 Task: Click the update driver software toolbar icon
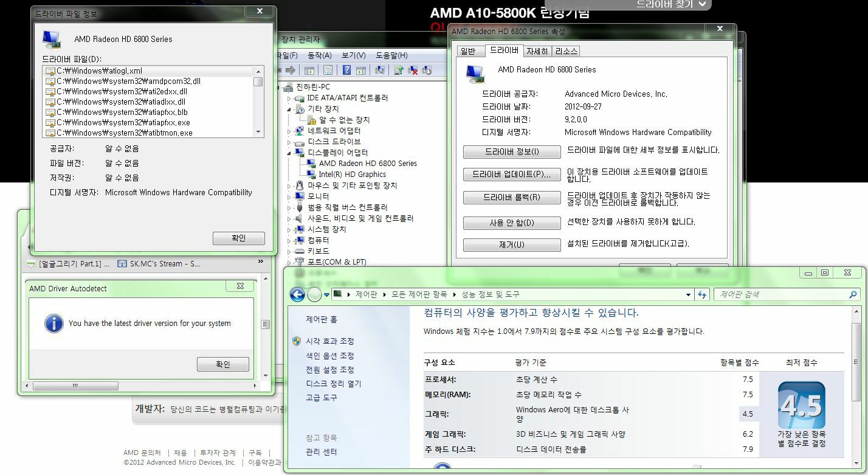pyautogui.click(x=399, y=70)
